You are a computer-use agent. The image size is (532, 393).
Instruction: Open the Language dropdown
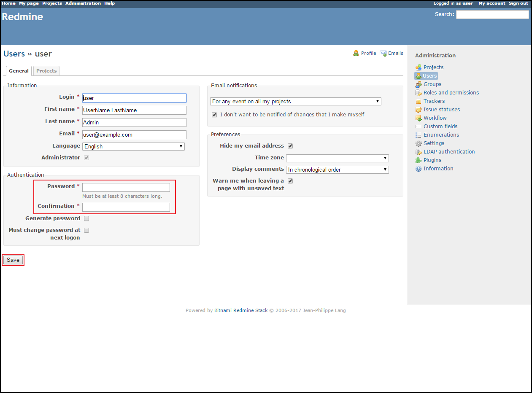click(133, 146)
